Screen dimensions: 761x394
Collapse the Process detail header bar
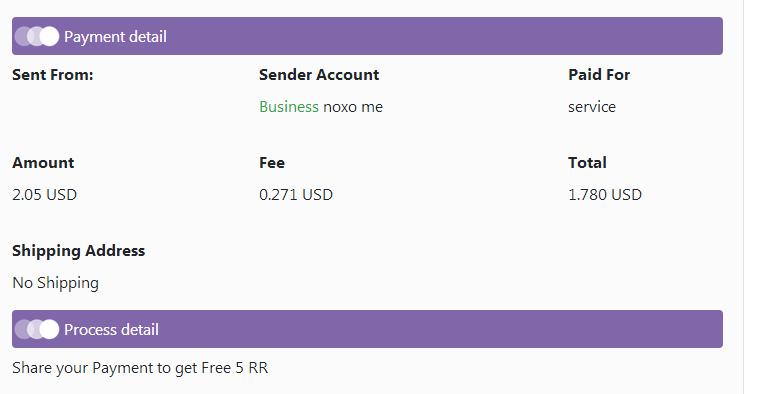[x=367, y=329]
